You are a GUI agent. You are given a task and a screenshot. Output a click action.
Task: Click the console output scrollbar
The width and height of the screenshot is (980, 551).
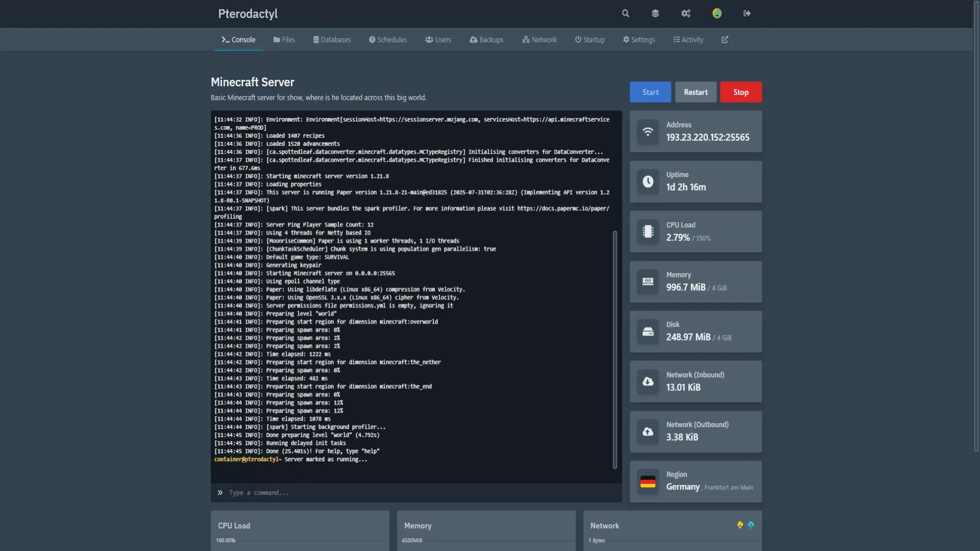click(x=615, y=349)
